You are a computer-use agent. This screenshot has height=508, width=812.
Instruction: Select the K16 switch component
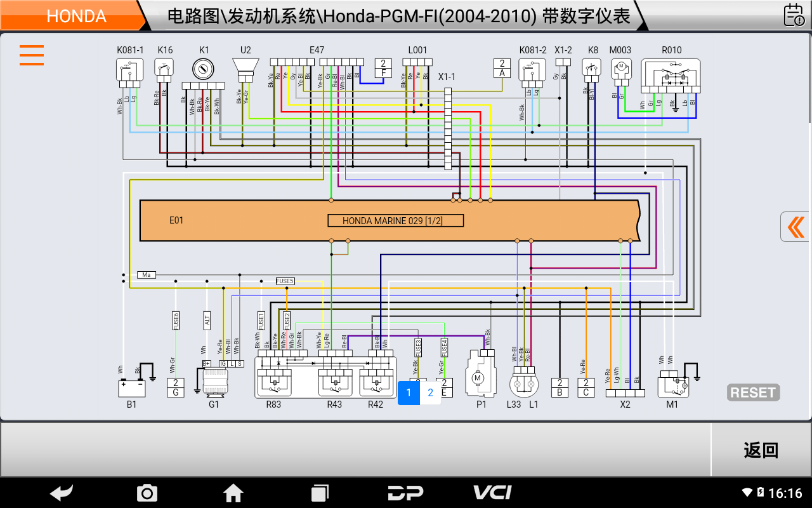pyautogui.click(x=164, y=70)
